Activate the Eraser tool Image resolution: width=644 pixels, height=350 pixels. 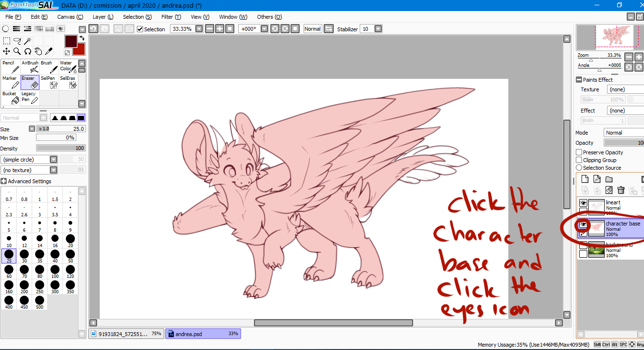[x=30, y=82]
